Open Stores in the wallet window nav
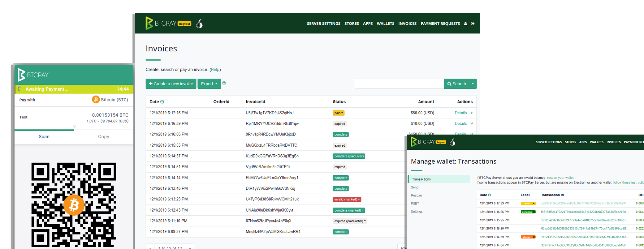The height and width of the screenshot is (249, 644). pyautogui.click(x=570, y=142)
